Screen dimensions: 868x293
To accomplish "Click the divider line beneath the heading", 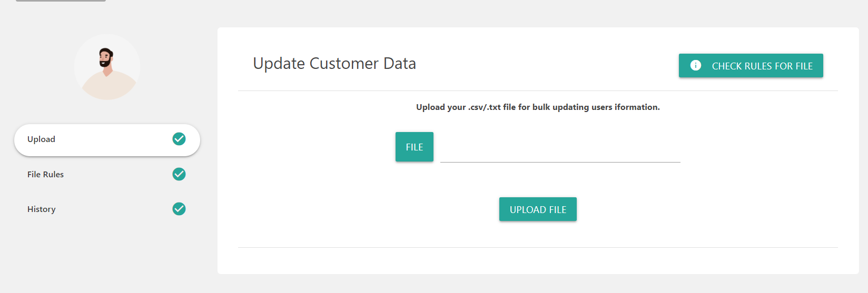I will point(538,90).
